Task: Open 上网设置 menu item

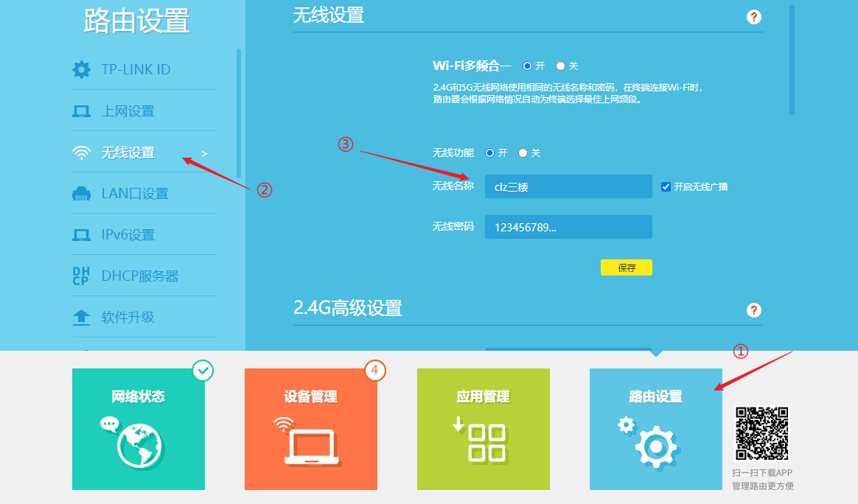Action: point(144,111)
